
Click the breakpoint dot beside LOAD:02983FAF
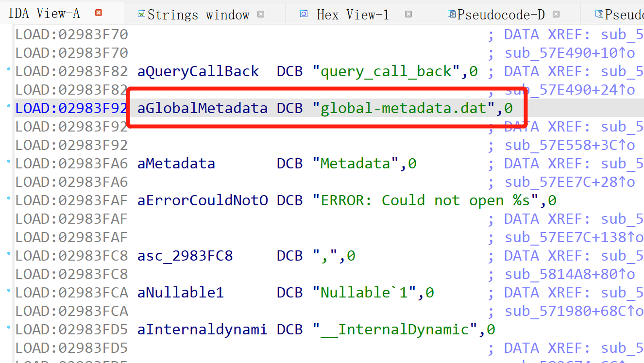coord(9,198)
